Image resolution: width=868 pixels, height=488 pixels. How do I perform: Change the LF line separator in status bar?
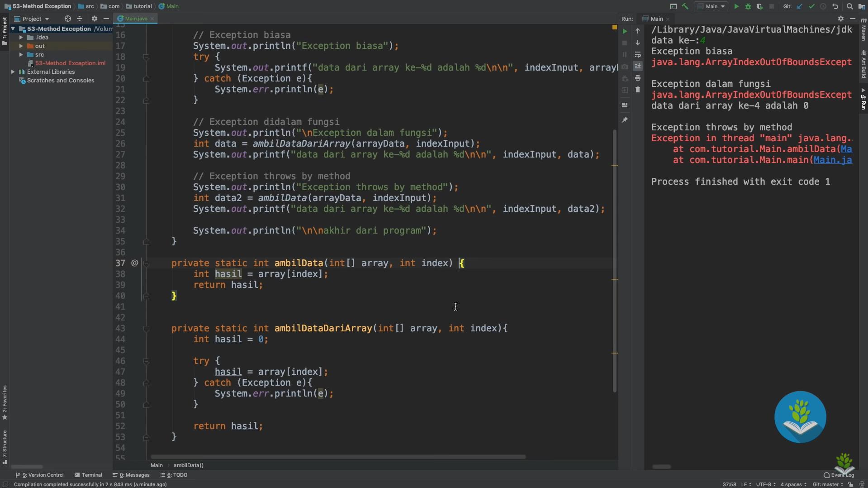point(746,484)
